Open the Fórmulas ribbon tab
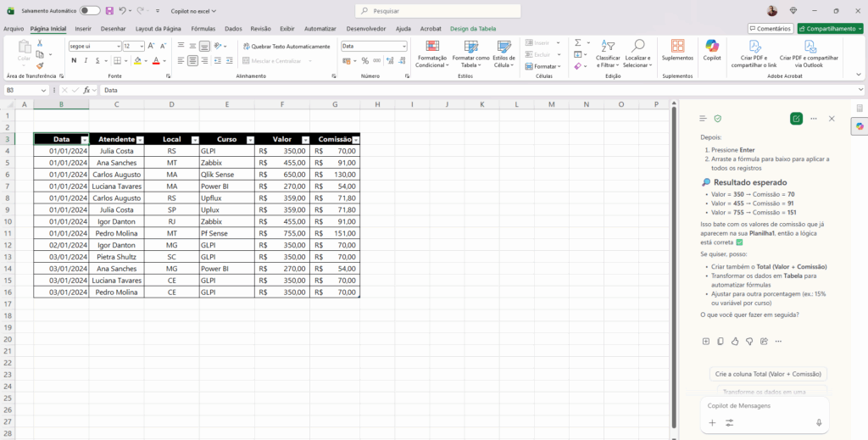 coord(203,28)
